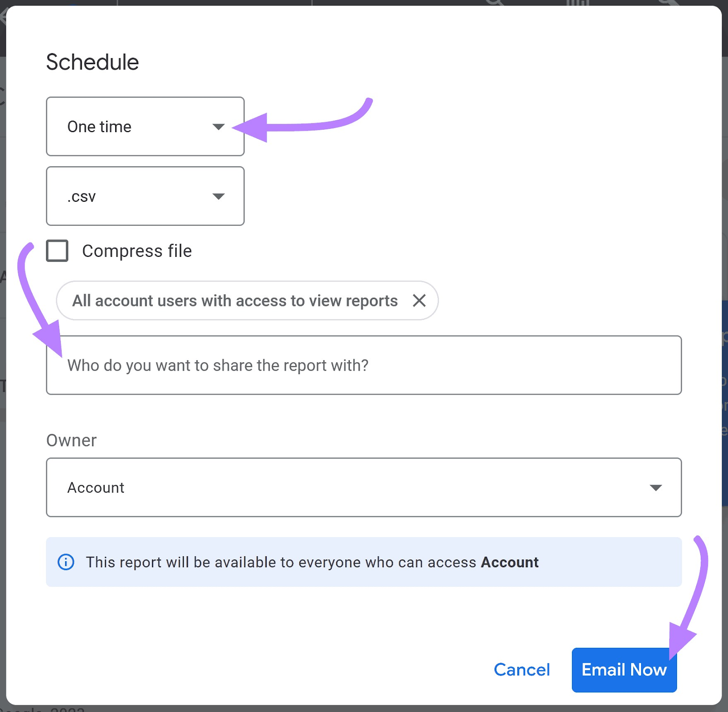Click the info symbol next to the availability message
This screenshot has width=728, height=712.
[66, 562]
